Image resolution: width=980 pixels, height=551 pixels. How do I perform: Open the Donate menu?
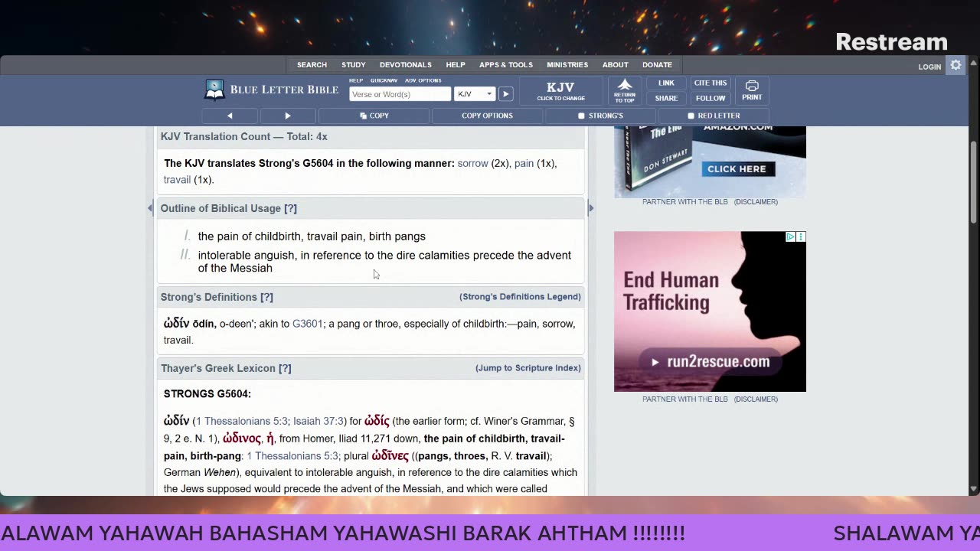click(x=657, y=65)
